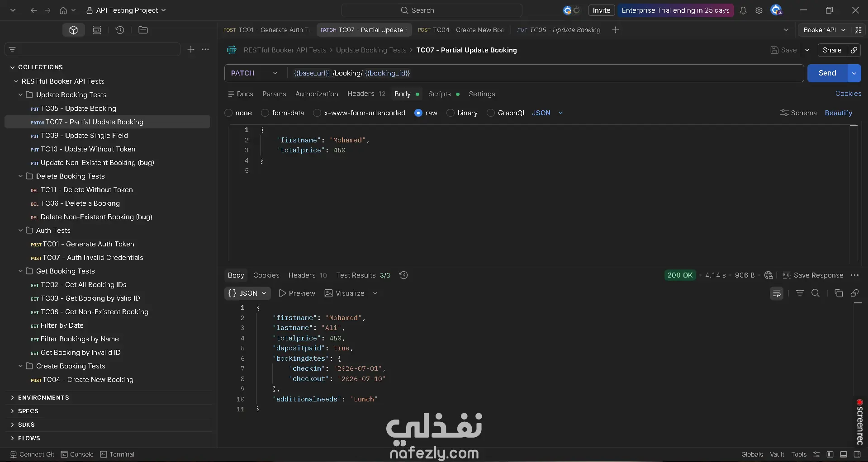Open environment quick look icon
The height and width of the screenshot is (462, 868).
click(858, 30)
